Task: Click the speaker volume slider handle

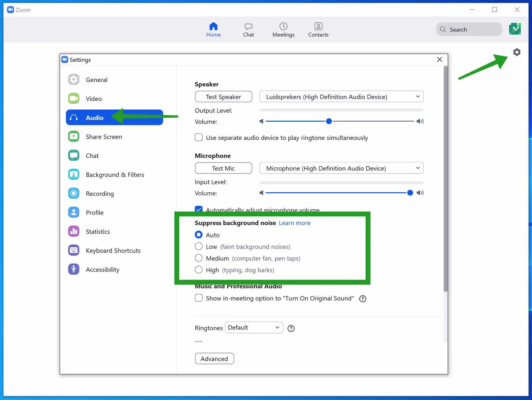Action: [x=329, y=121]
